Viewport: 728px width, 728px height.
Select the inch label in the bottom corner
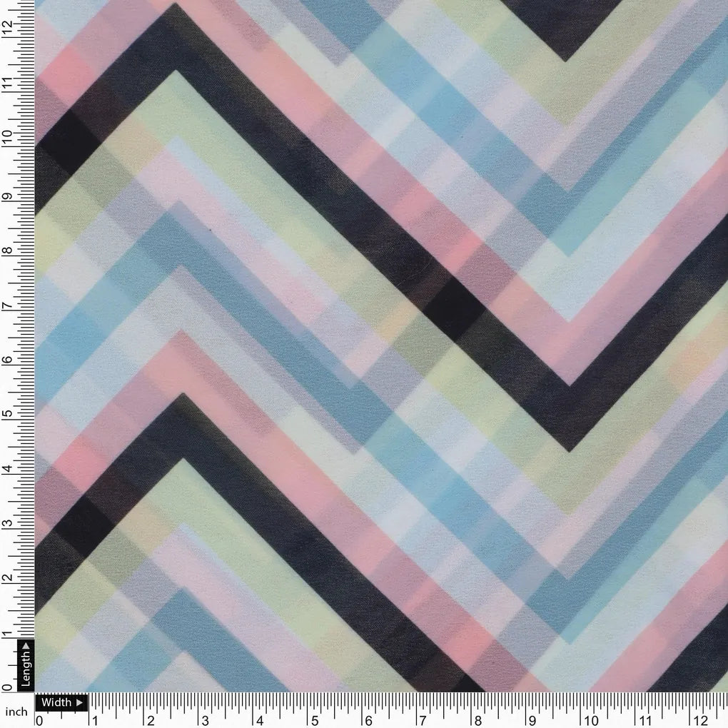click(x=16, y=710)
